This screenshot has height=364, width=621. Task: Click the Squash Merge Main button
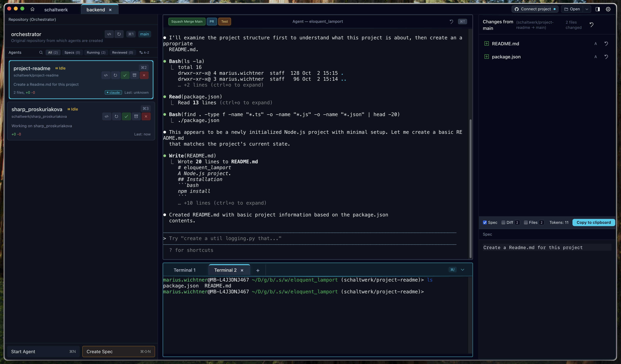187,21
